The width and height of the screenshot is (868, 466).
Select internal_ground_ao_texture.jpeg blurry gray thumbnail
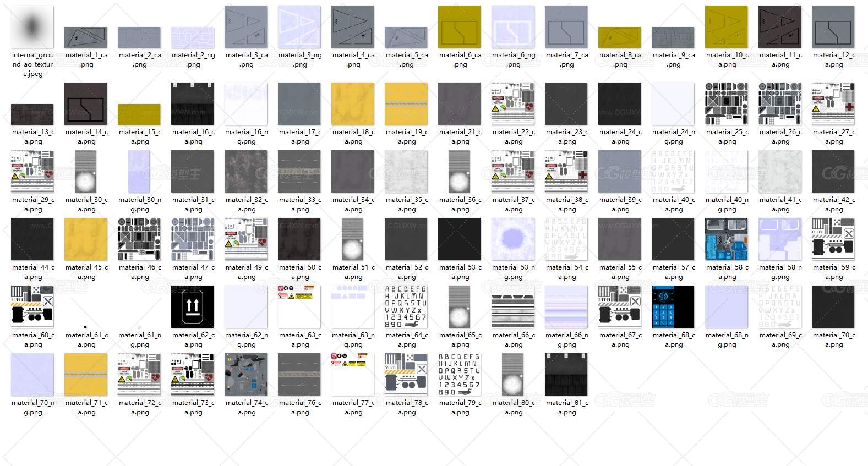32,26
